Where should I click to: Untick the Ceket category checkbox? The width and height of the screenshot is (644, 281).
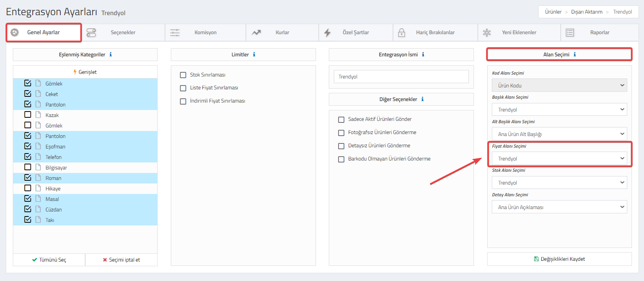point(28,94)
